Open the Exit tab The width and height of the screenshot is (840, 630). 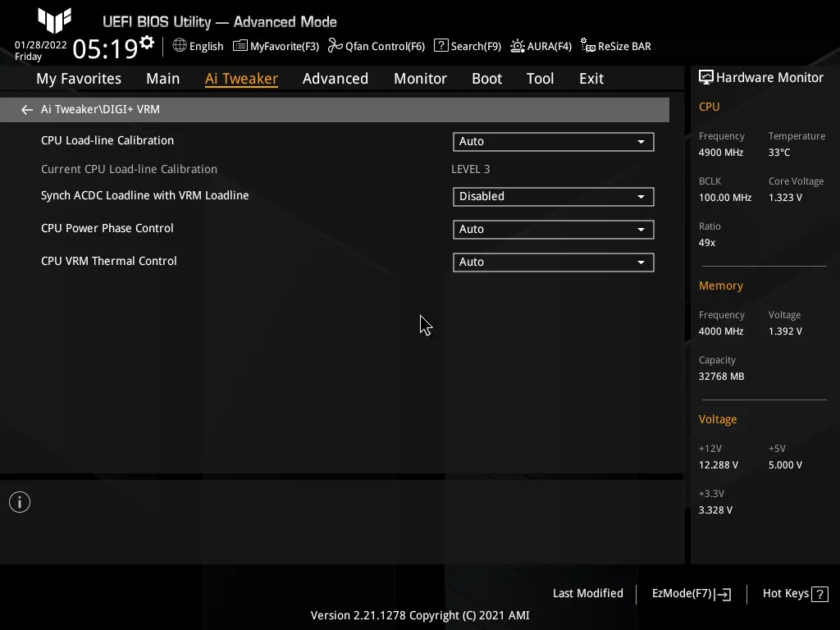pos(591,79)
